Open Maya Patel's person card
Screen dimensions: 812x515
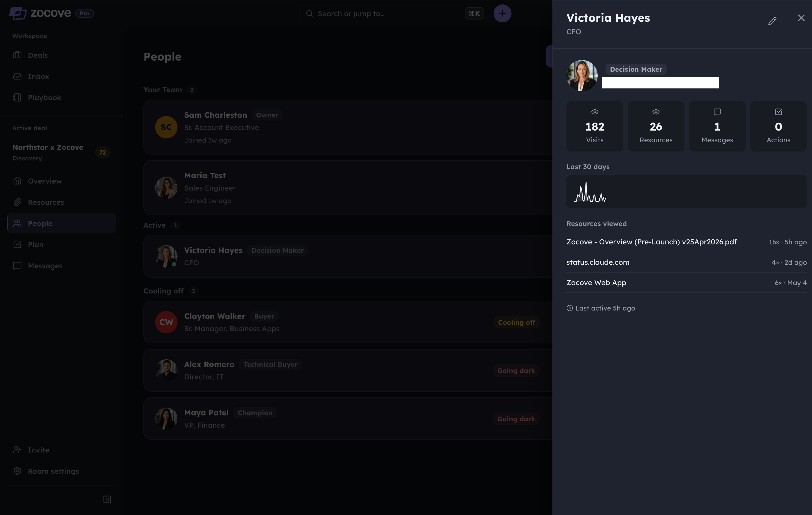(348, 418)
